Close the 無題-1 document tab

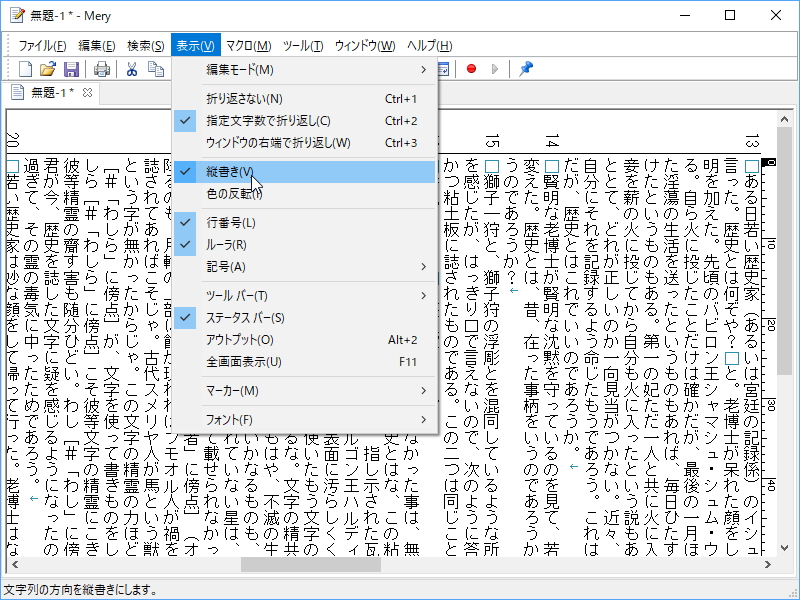pyautogui.click(x=88, y=90)
